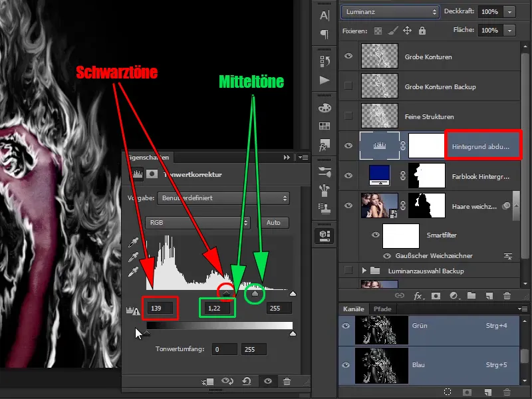Viewport: 532px width, 399px height.
Task: Reset the adjustment to defaults
Action: coord(247,381)
